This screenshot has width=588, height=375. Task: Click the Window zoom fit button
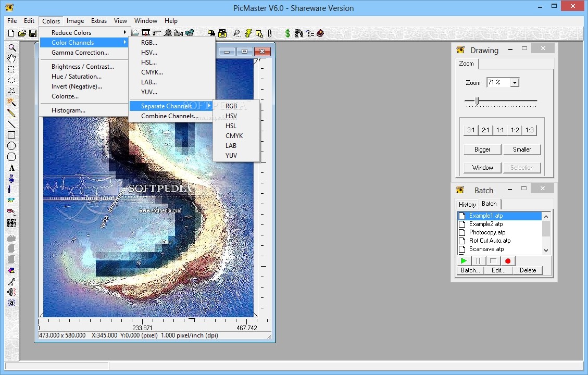[x=482, y=168]
